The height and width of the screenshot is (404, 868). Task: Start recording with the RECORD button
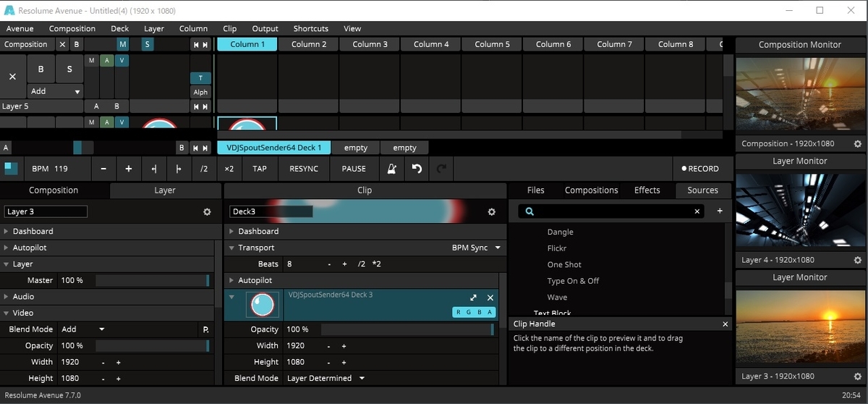point(700,169)
